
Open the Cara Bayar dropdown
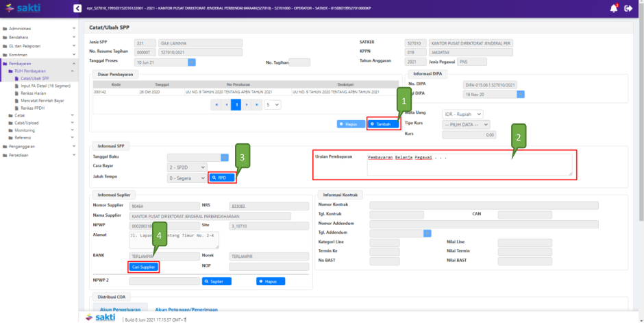point(186,167)
